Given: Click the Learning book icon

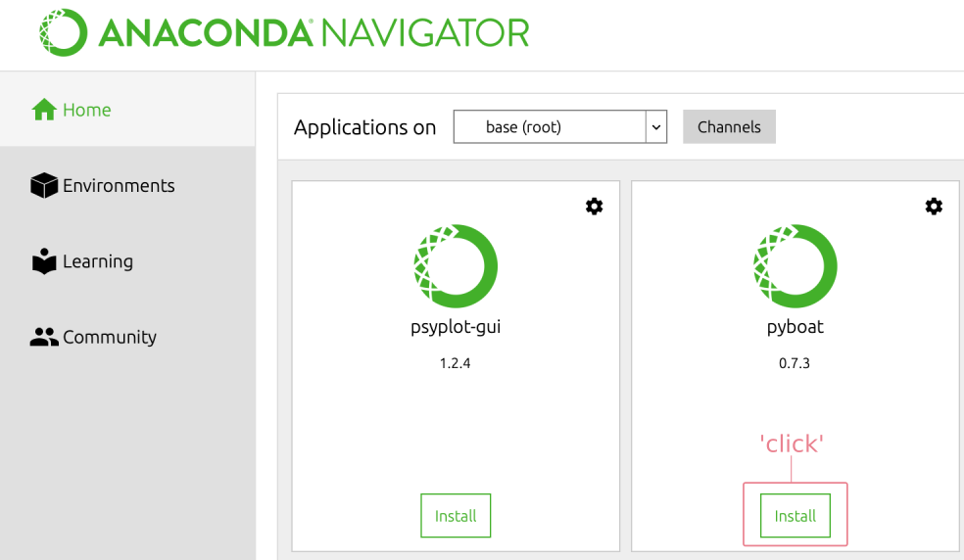Looking at the screenshot, I should coord(44,261).
